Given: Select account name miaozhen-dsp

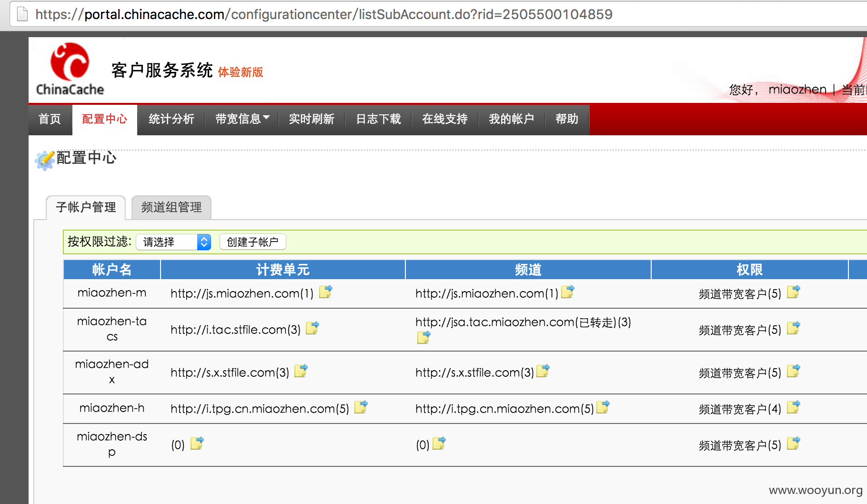Looking at the screenshot, I should click(112, 444).
